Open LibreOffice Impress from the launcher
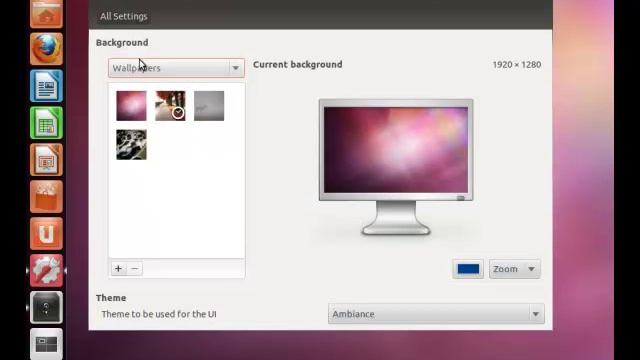Viewport: 640px width, 360px height. [x=46, y=160]
